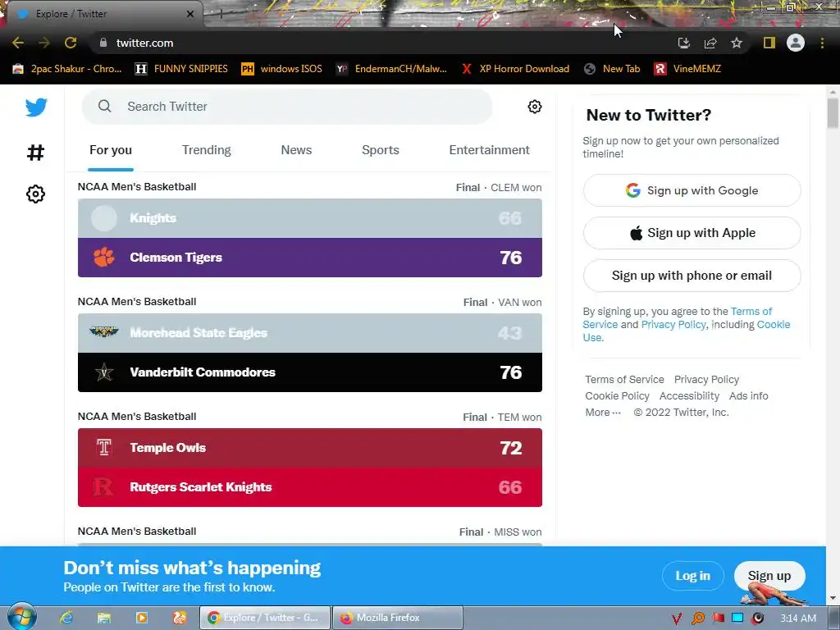
Task: Click the 3:14 AM system clock
Action: 798,619
